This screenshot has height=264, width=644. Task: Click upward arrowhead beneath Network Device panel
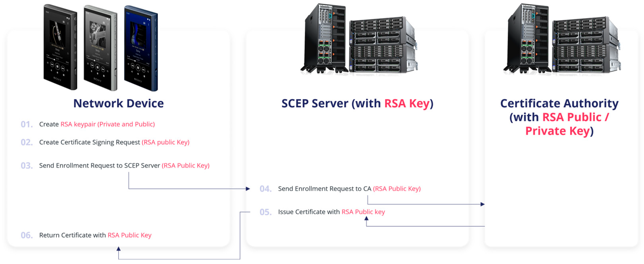click(x=118, y=249)
